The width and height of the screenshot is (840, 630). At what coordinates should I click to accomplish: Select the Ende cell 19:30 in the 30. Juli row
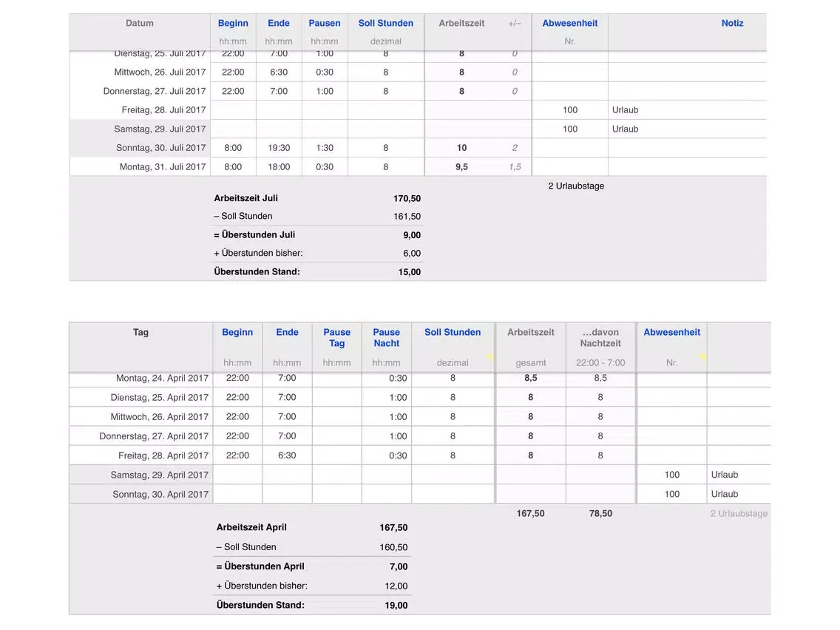279,148
